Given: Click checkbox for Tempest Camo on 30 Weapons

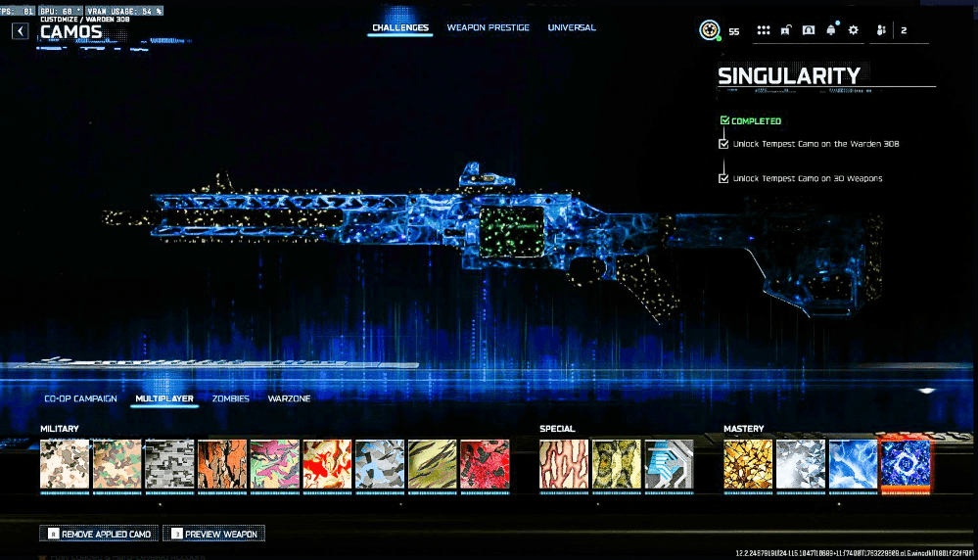Looking at the screenshot, I should (x=723, y=178).
